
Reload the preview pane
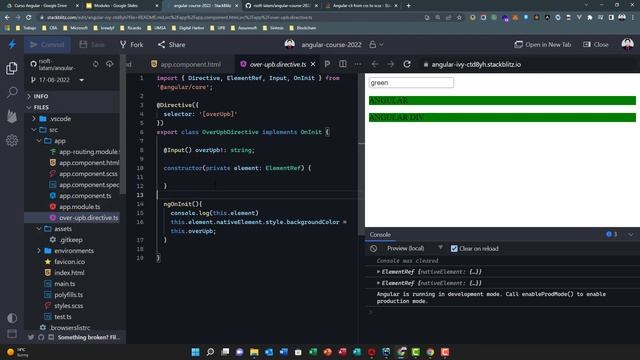click(x=407, y=64)
